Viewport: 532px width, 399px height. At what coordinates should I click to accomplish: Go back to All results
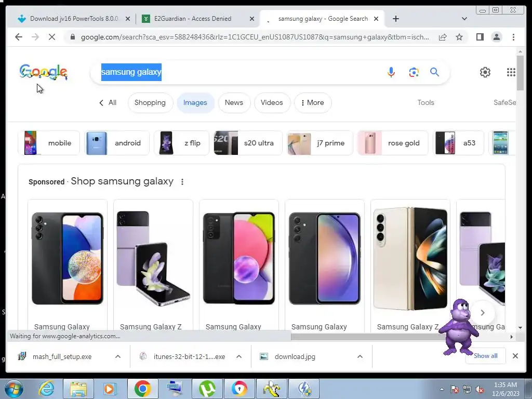(x=108, y=102)
